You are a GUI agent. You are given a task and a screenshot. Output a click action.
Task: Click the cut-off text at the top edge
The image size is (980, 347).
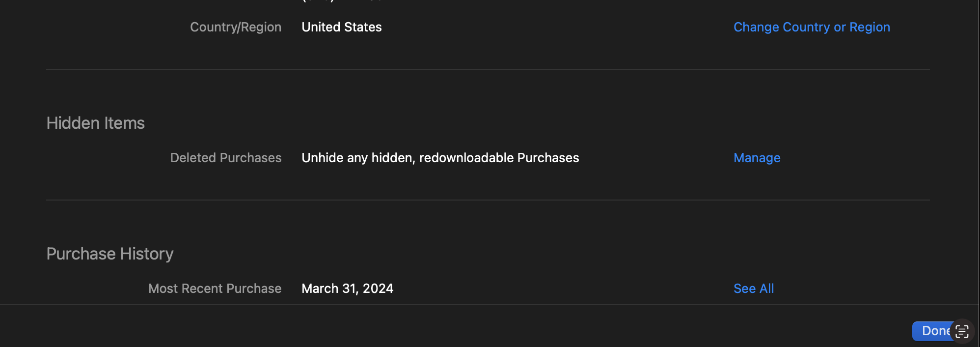click(342, 1)
